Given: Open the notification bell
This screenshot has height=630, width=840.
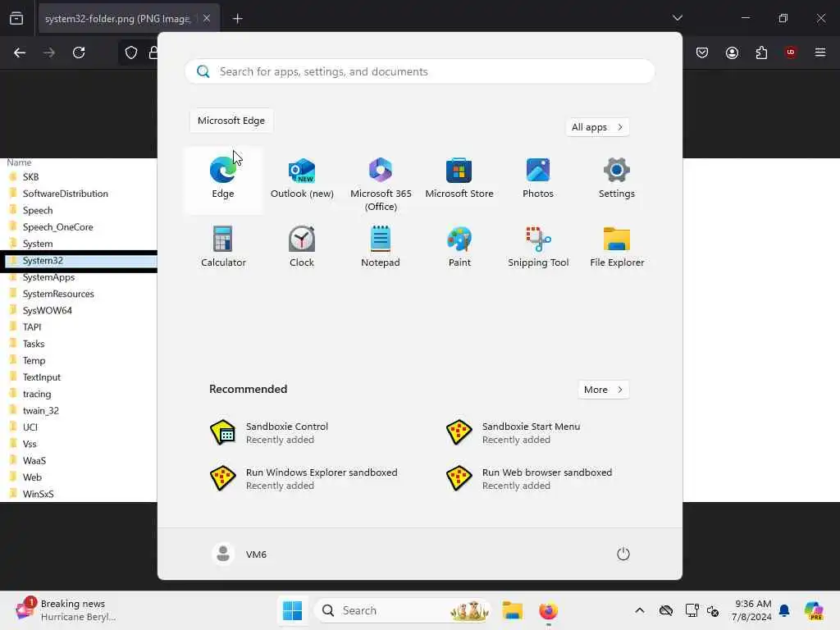Looking at the screenshot, I should (x=784, y=610).
